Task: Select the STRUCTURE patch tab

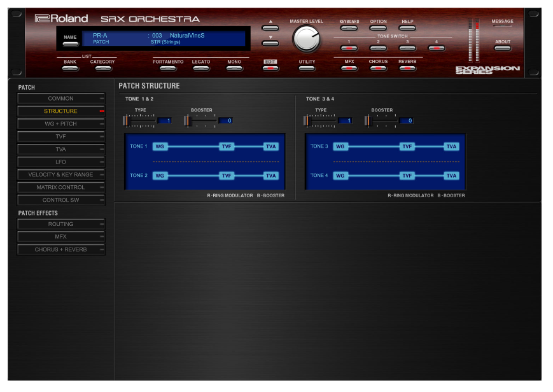Action: 61,111
